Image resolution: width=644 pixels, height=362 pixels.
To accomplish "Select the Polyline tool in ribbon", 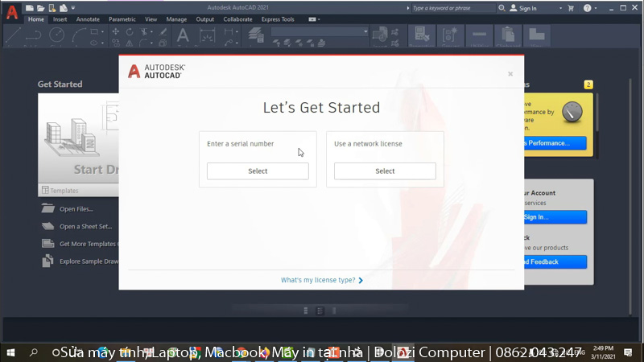I will coord(33,35).
